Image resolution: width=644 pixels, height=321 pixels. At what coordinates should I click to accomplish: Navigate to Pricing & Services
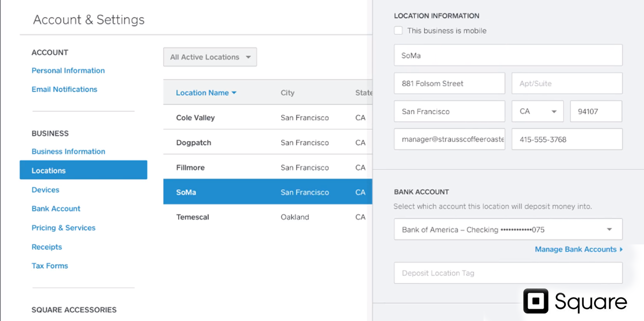pos(63,228)
